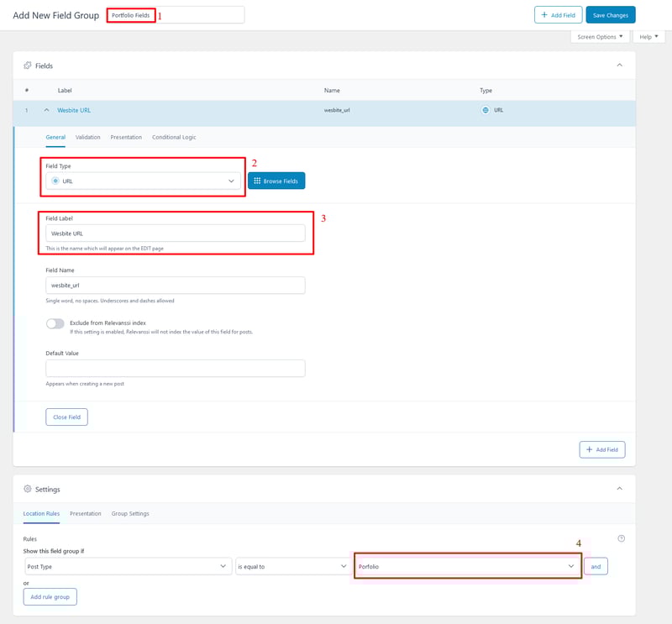Switch to the Validation tab
Screen dimensions: 672x624
[88, 137]
